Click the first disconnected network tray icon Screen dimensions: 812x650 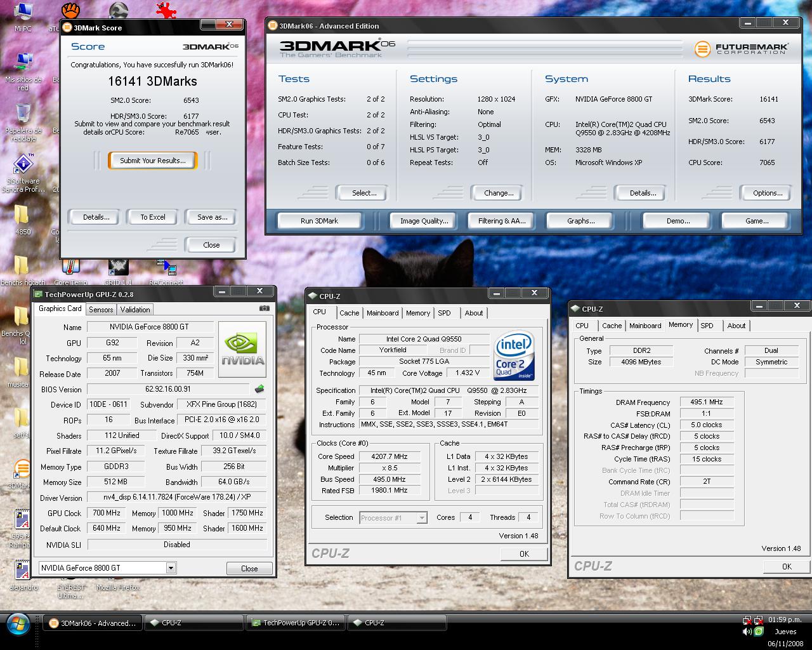pos(747,620)
